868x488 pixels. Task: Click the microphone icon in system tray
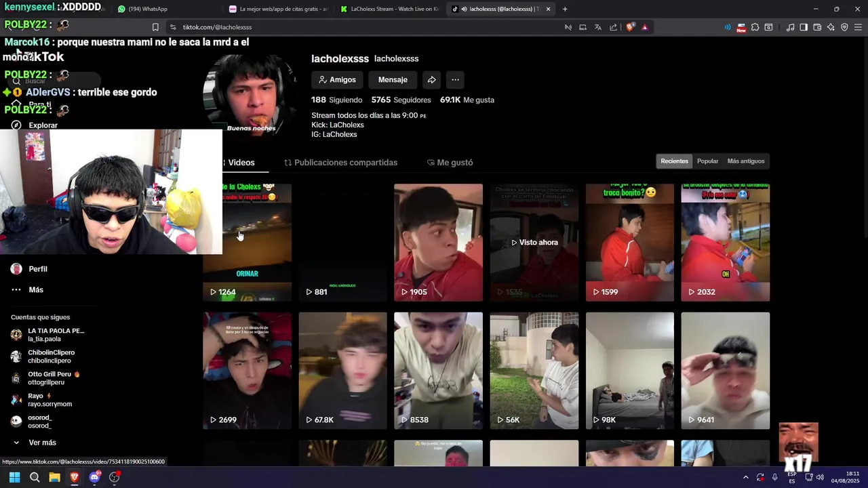point(774,477)
